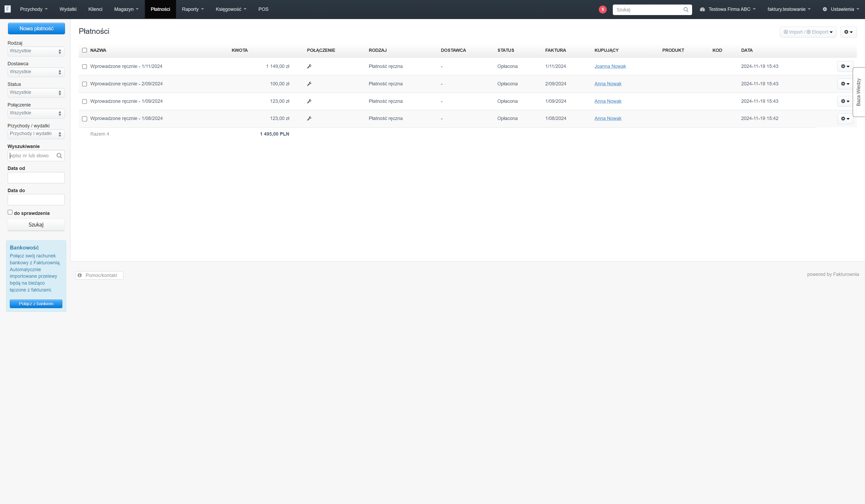Open the table settings gear near Import/Eksport

pyautogui.click(x=848, y=32)
